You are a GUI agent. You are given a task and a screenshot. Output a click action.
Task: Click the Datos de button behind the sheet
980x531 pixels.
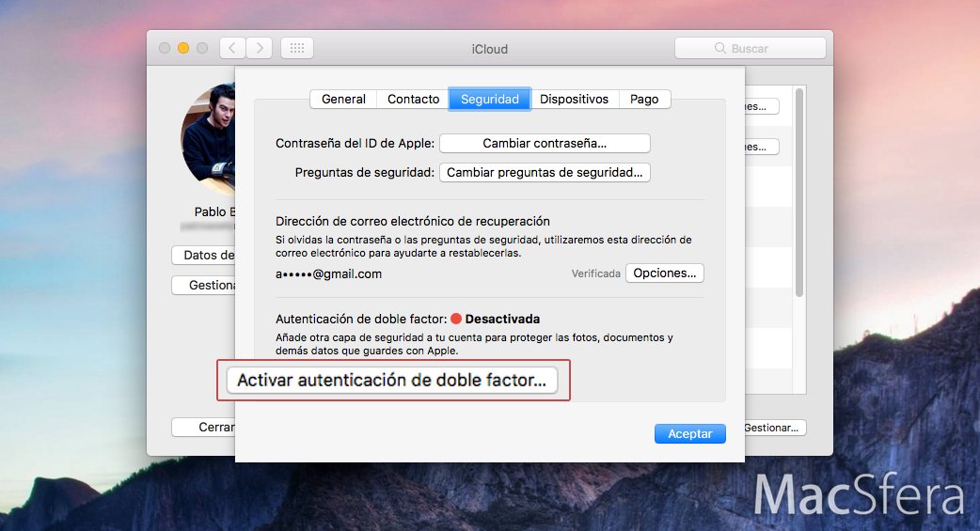pos(204,255)
